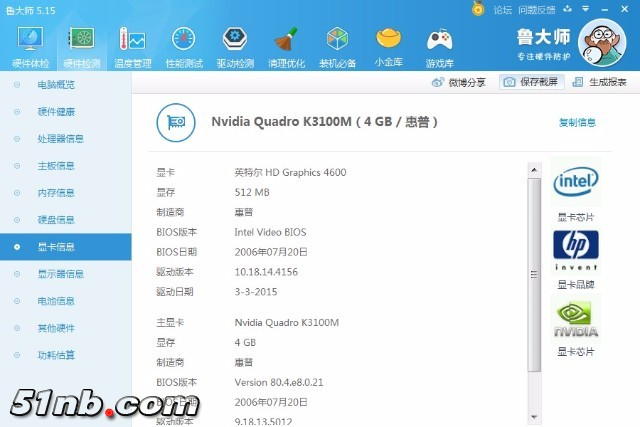This screenshot has height=427, width=640.
Task: Select 显卡信息 in the sidebar
Action: click(66, 247)
